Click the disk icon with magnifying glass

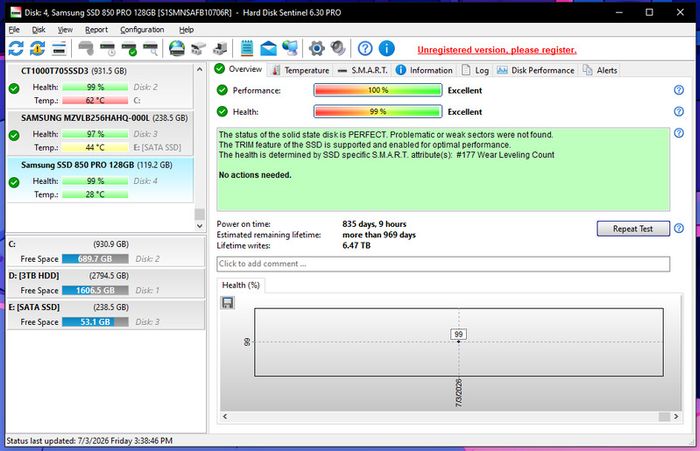(x=150, y=48)
